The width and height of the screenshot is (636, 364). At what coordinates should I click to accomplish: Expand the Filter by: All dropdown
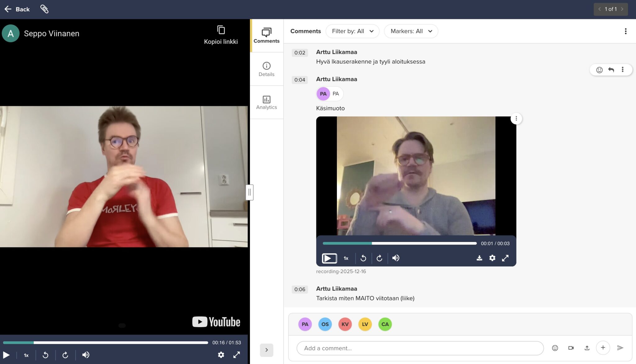[x=352, y=31]
